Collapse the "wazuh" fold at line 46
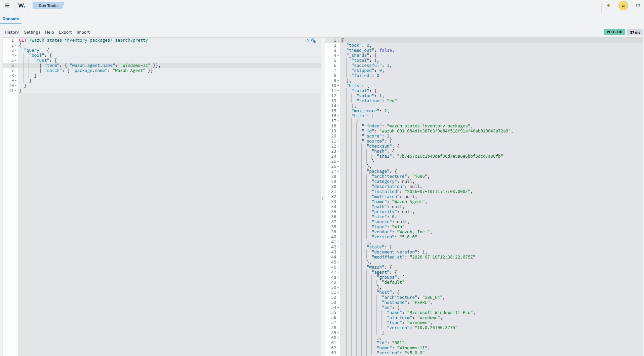644x356 pixels. (x=338, y=267)
